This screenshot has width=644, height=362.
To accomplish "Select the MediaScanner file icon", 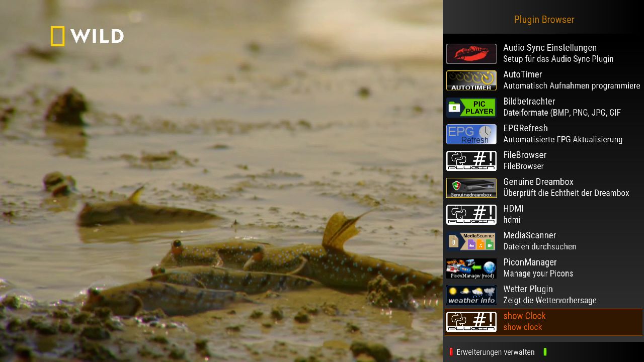I will pos(471,241).
